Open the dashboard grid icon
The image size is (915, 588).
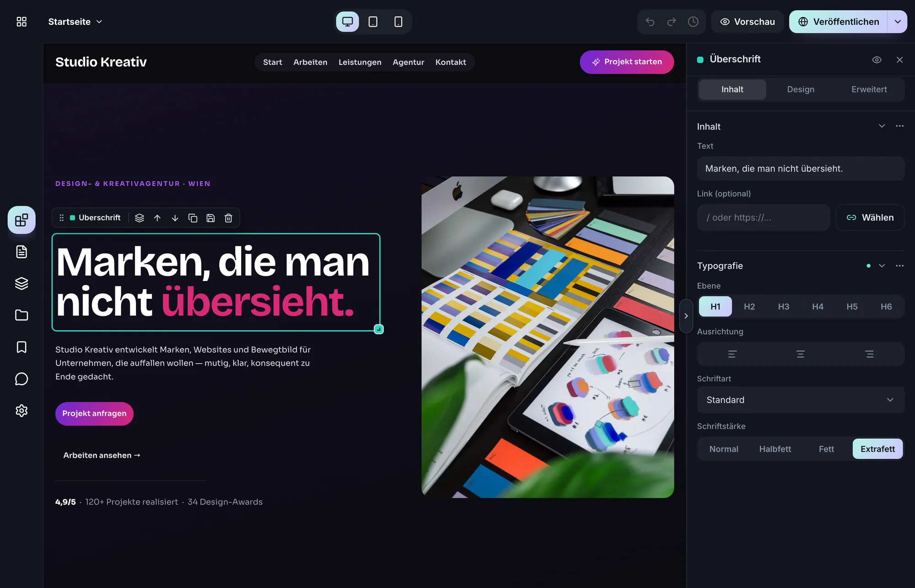point(22,22)
